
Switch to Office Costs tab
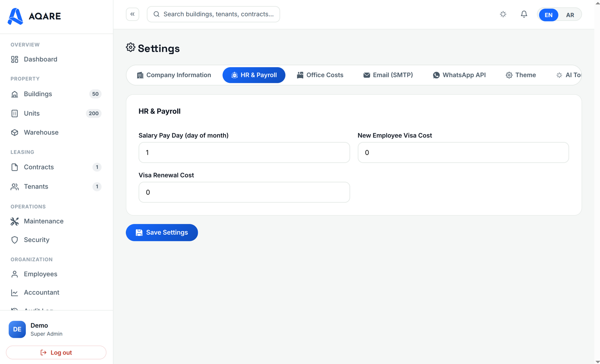pyautogui.click(x=320, y=75)
